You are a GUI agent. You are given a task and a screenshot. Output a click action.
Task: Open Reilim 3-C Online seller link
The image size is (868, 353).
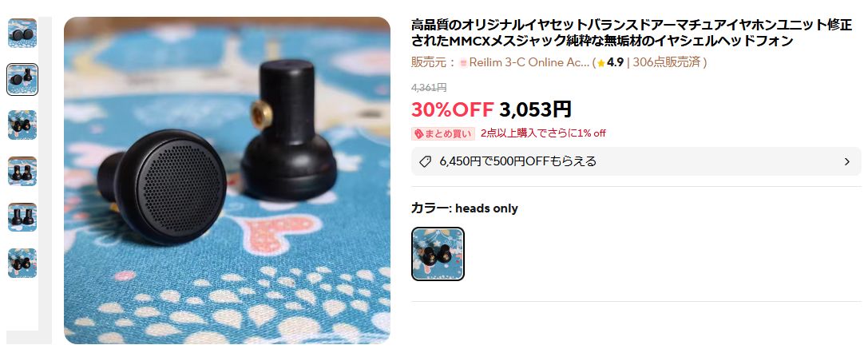point(529,62)
